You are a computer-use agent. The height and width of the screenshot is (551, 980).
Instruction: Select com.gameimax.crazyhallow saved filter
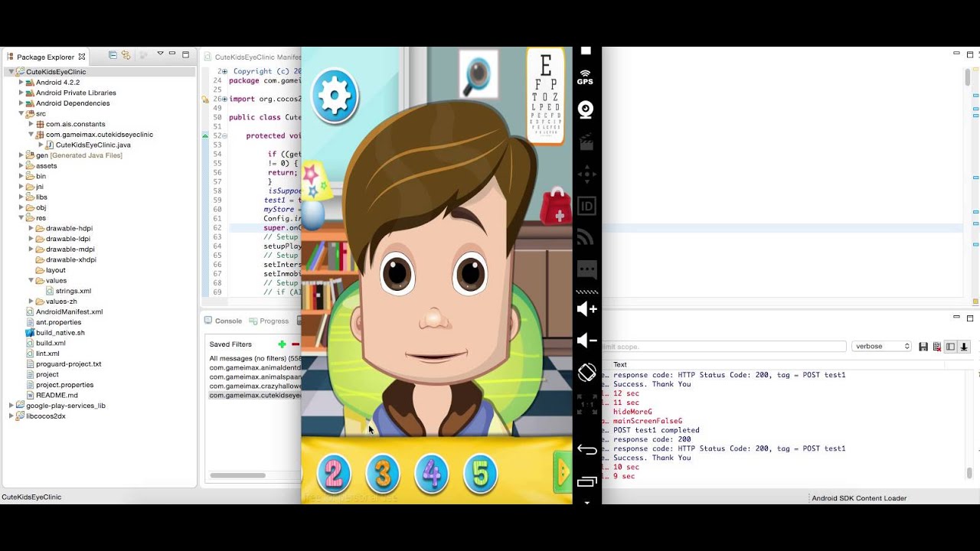[255, 386]
